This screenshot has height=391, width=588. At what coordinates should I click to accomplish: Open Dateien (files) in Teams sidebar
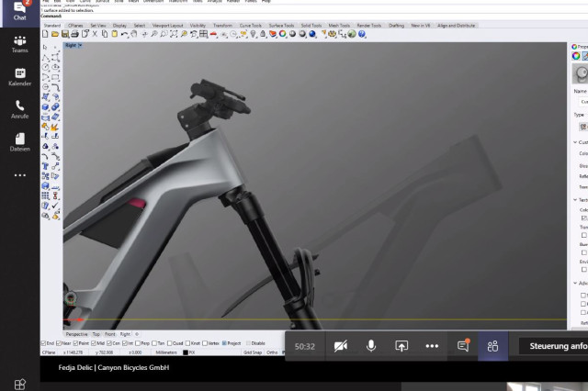pyautogui.click(x=19, y=142)
